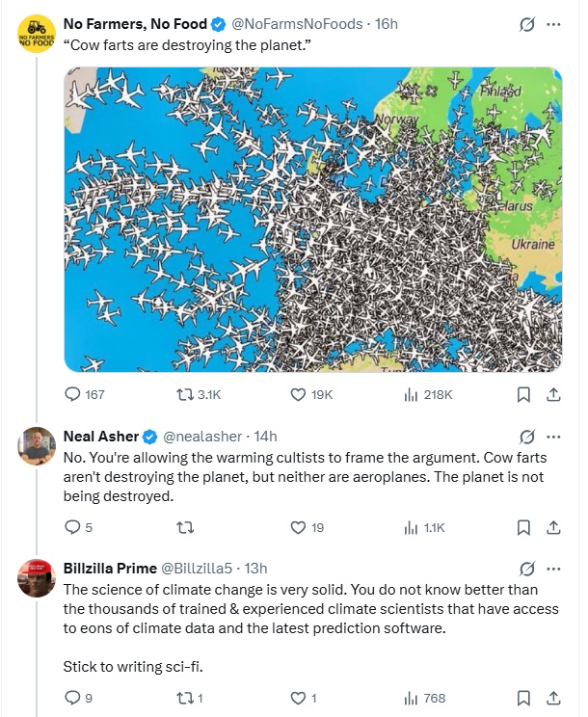The height and width of the screenshot is (717, 588).
Task: Open Grok icon on No Farmers post
Action: point(526,24)
